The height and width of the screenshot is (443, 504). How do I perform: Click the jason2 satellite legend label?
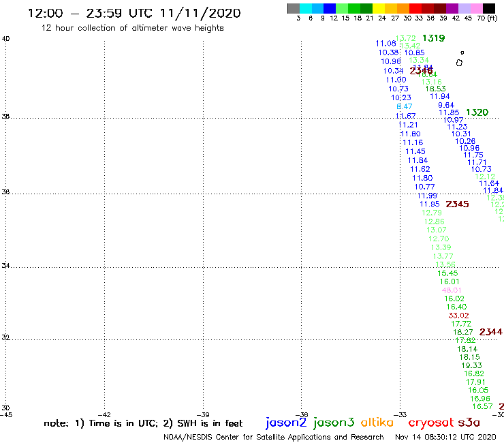(x=286, y=423)
